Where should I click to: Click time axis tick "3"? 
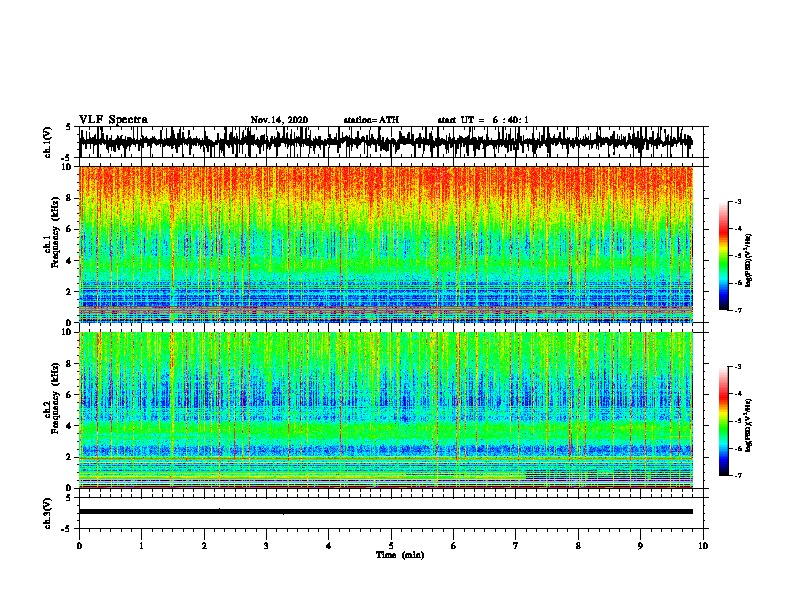266,545
